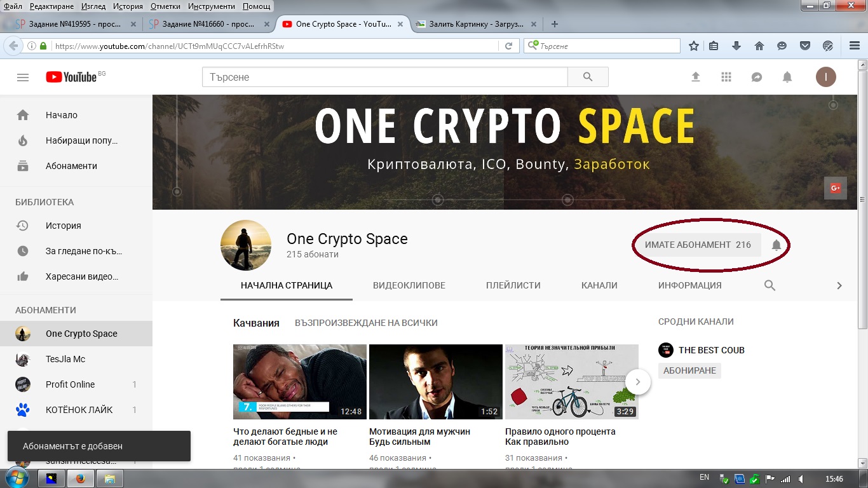This screenshot has width=868, height=488.
Task: Click the Firefox Търсене search box
Action: (602, 46)
